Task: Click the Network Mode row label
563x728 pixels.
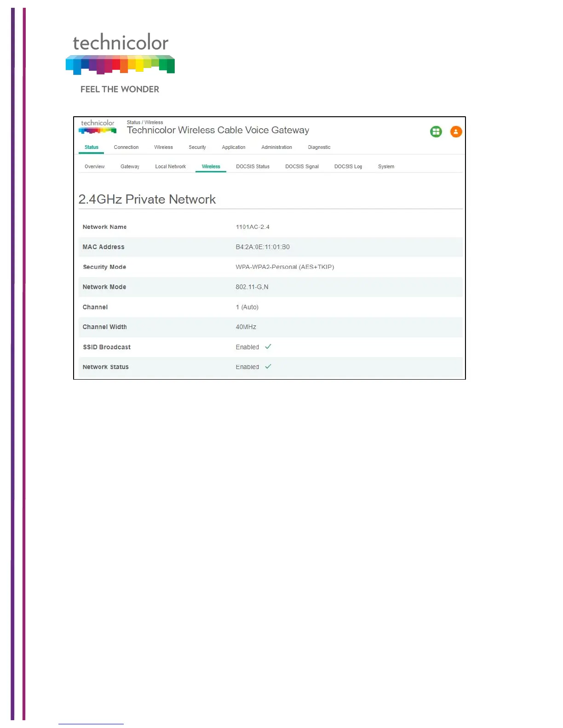Action: (104, 287)
